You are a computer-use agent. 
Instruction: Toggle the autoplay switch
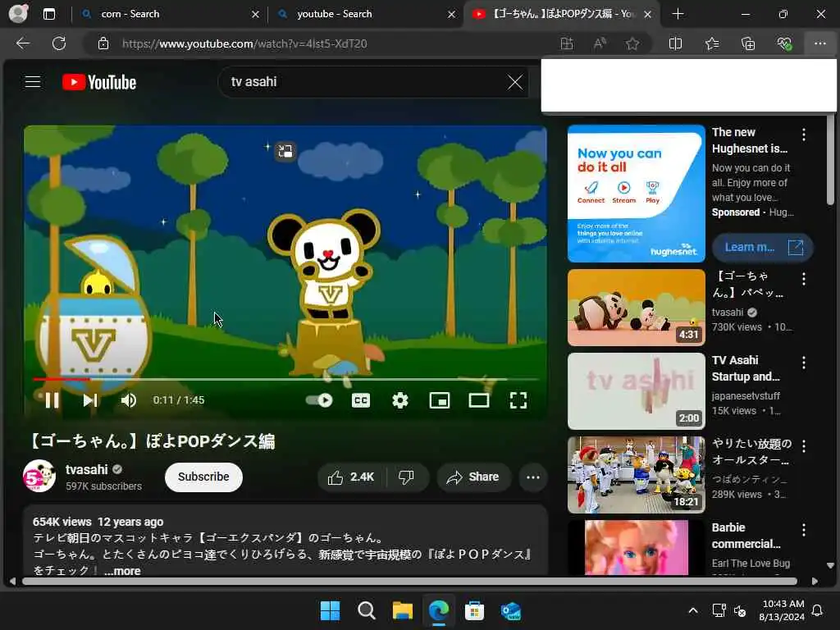click(x=319, y=400)
